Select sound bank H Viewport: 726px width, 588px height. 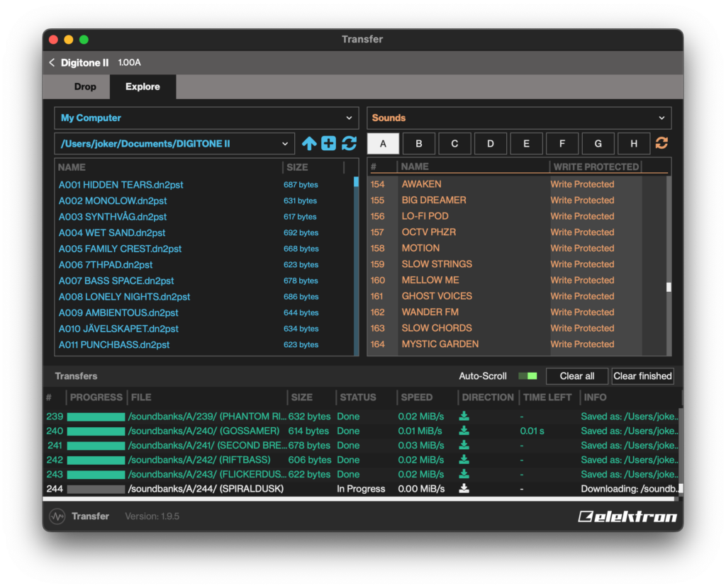tap(634, 143)
